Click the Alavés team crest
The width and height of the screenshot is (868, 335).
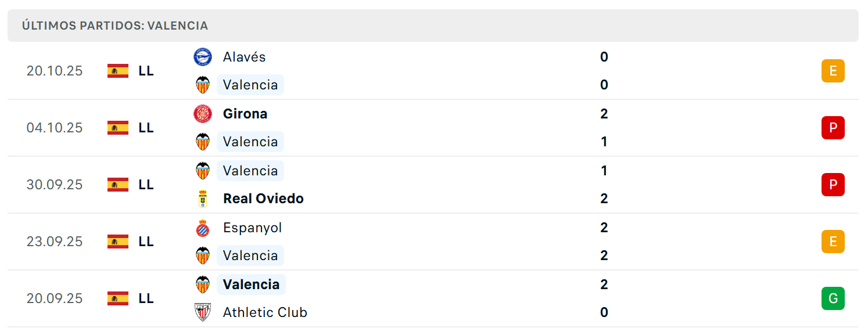point(203,57)
